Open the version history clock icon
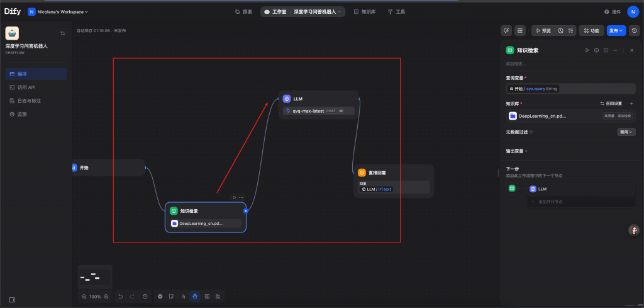This screenshot has width=644, height=308. point(635,30)
